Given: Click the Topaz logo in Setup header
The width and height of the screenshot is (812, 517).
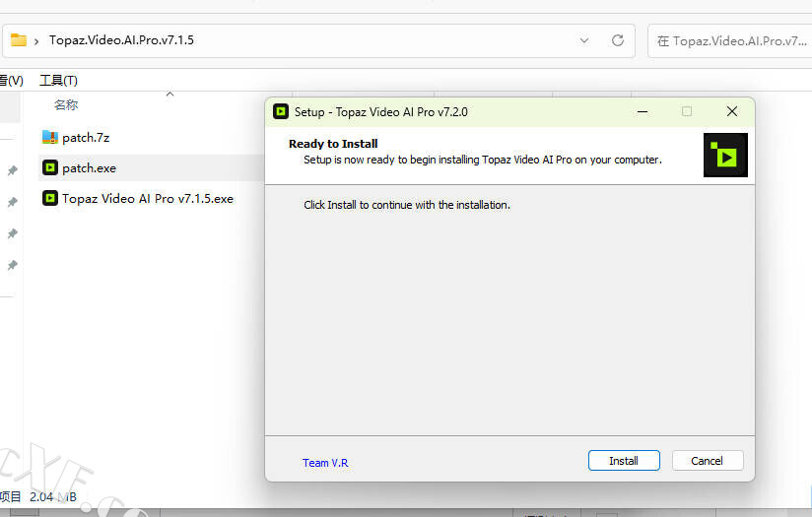Looking at the screenshot, I should tap(725, 155).
